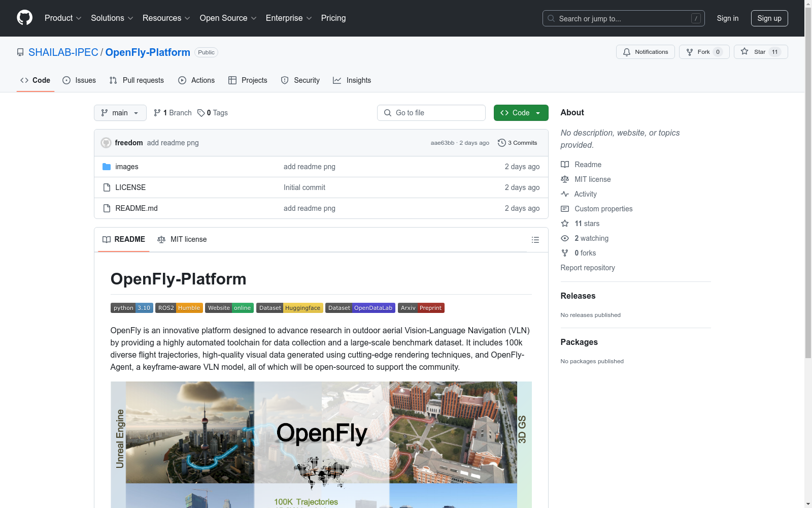This screenshot has width=812, height=508.
Task: Click the Releases heading link
Action: click(x=578, y=296)
